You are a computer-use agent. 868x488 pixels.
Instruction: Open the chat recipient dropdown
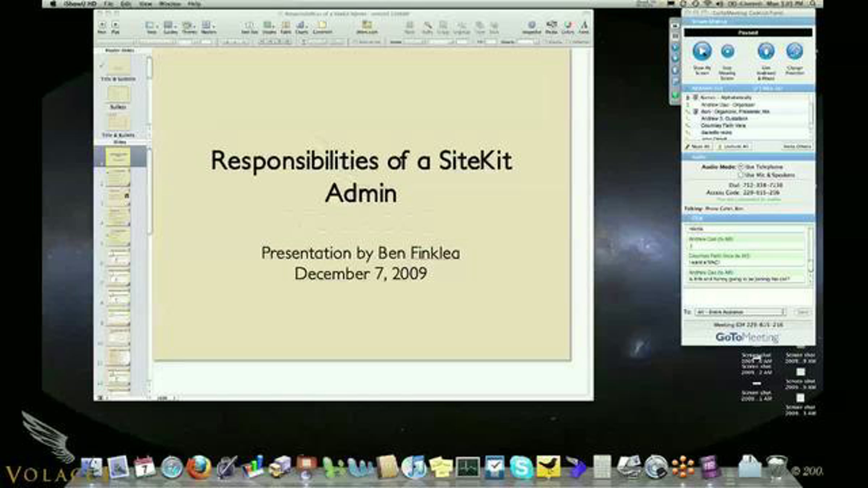click(x=740, y=312)
